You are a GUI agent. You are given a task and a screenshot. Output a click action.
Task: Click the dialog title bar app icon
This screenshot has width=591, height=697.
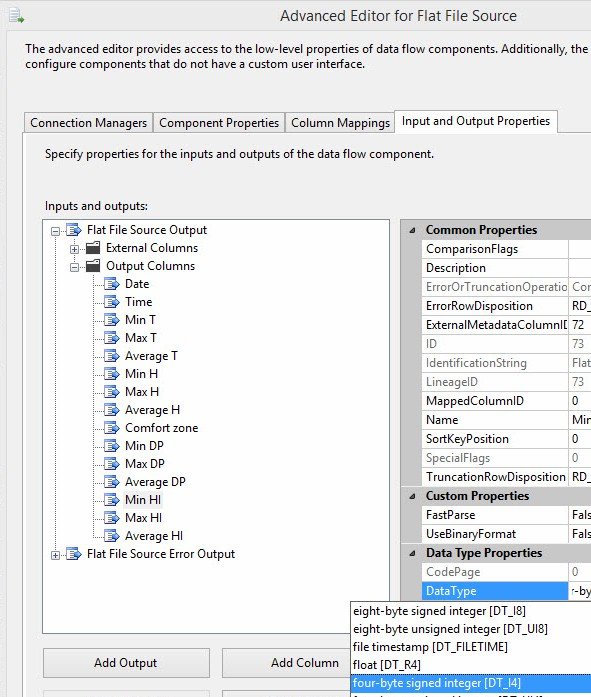(16, 17)
